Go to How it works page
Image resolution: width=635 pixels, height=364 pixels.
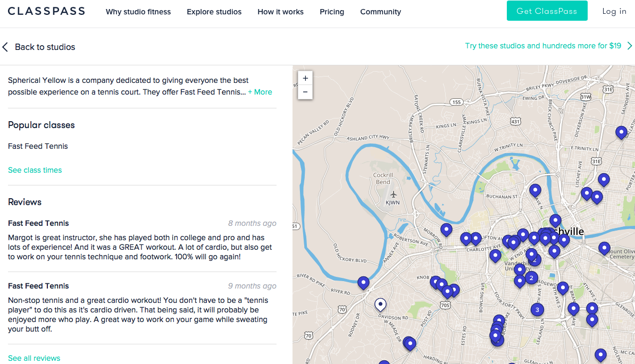coord(280,12)
